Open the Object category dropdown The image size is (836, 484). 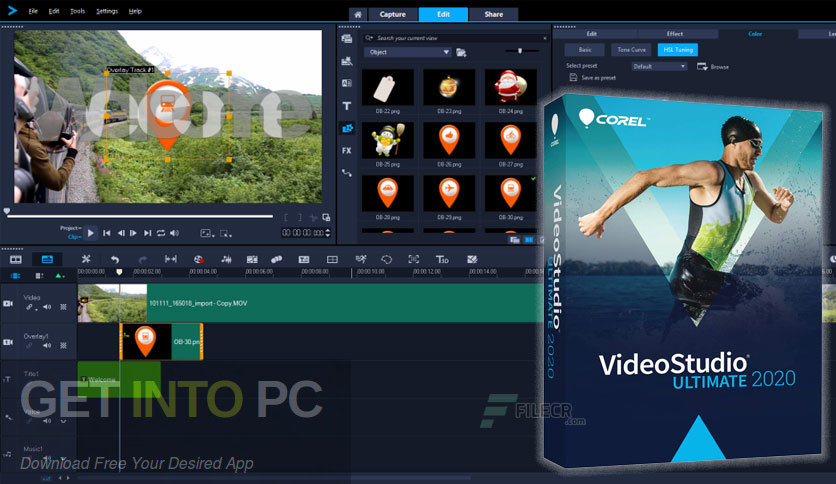point(408,52)
